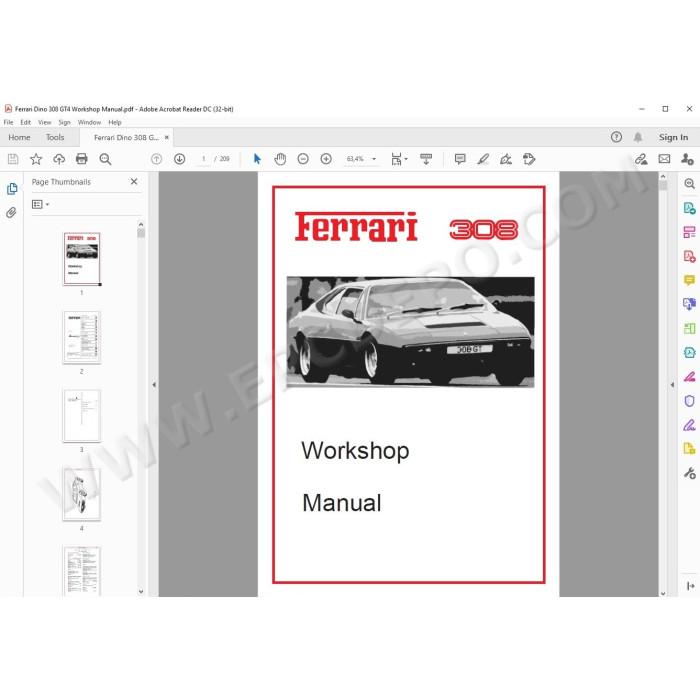Click the stamp tool icon
This screenshot has width=700, height=700.
pyautogui.click(x=529, y=159)
